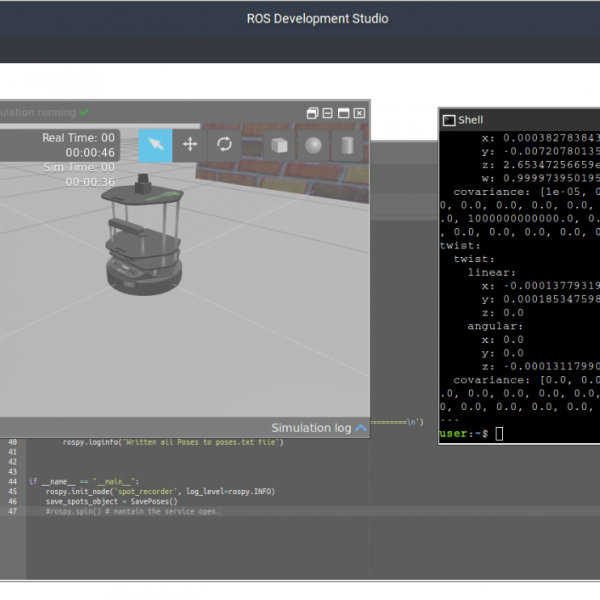Screen dimensions: 600x600
Task: Click the 'angular:' line in Shell
Action: [x=495, y=326]
